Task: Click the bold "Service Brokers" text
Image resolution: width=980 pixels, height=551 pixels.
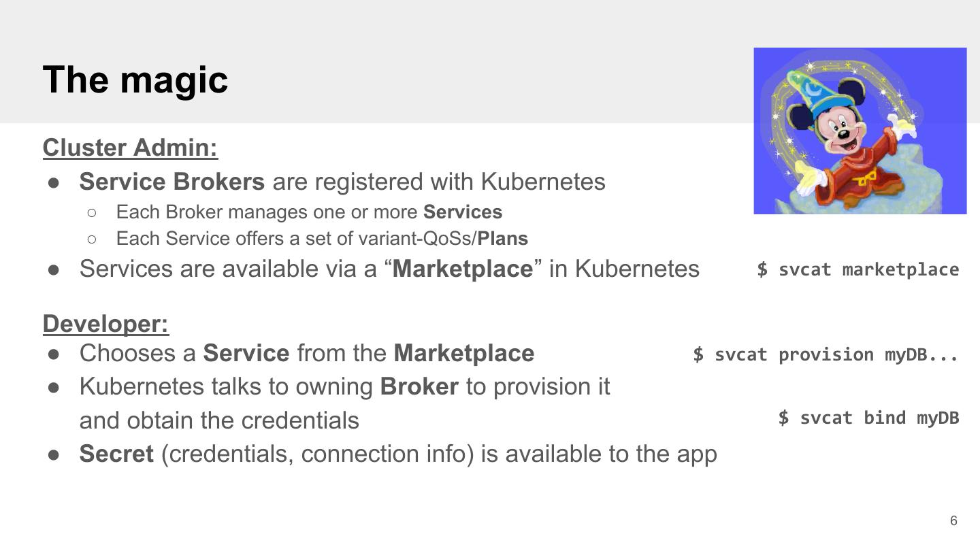Action: (x=172, y=182)
